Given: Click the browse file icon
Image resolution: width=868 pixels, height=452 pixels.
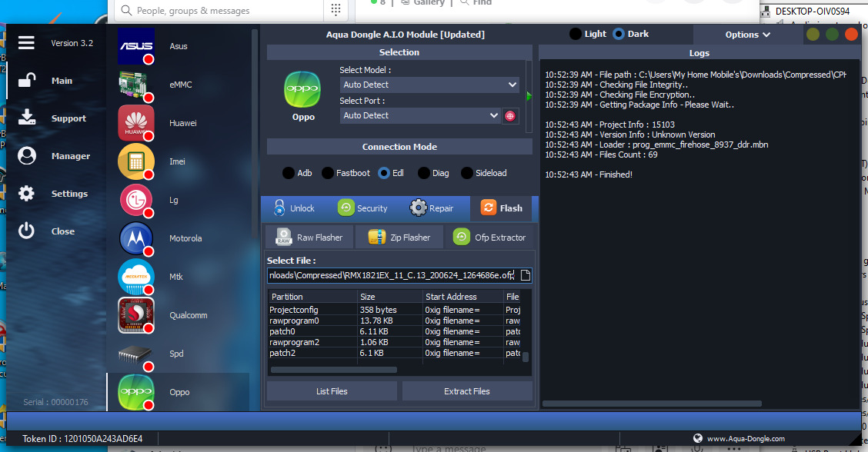Looking at the screenshot, I should (526, 275).
